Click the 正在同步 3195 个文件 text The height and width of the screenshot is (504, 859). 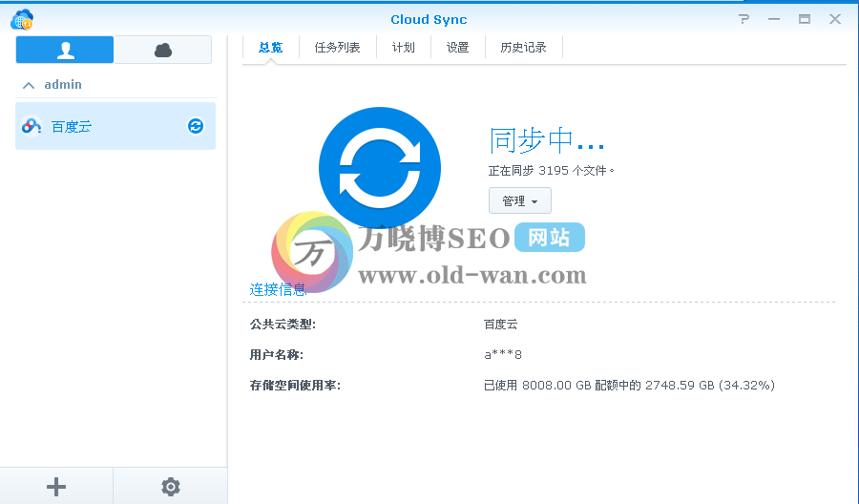click(x=551, y=171)
